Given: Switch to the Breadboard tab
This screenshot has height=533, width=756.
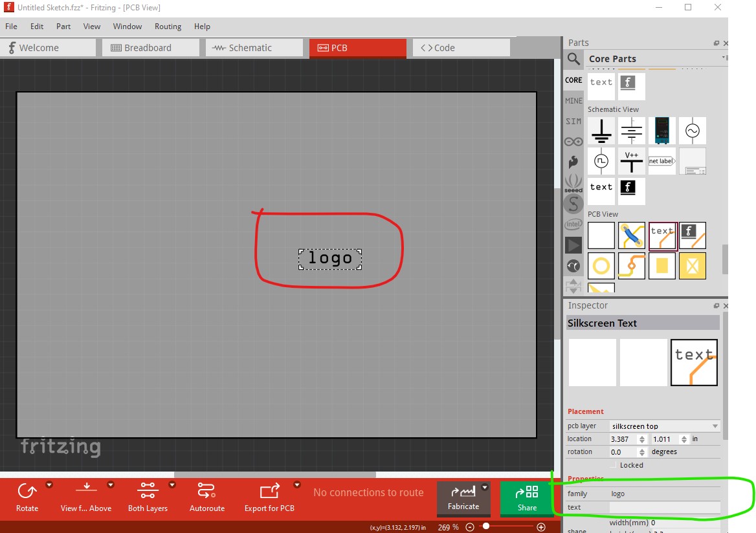Looking at the screenshot, I should pyautogui.click(x=148, y=48).
